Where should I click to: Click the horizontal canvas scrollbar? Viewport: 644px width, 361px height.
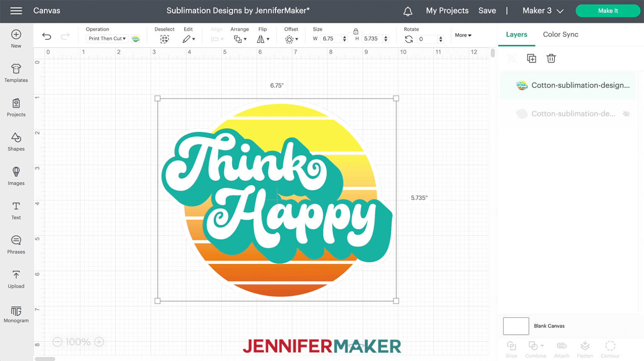pyautogui.click(x=45, y=359)
